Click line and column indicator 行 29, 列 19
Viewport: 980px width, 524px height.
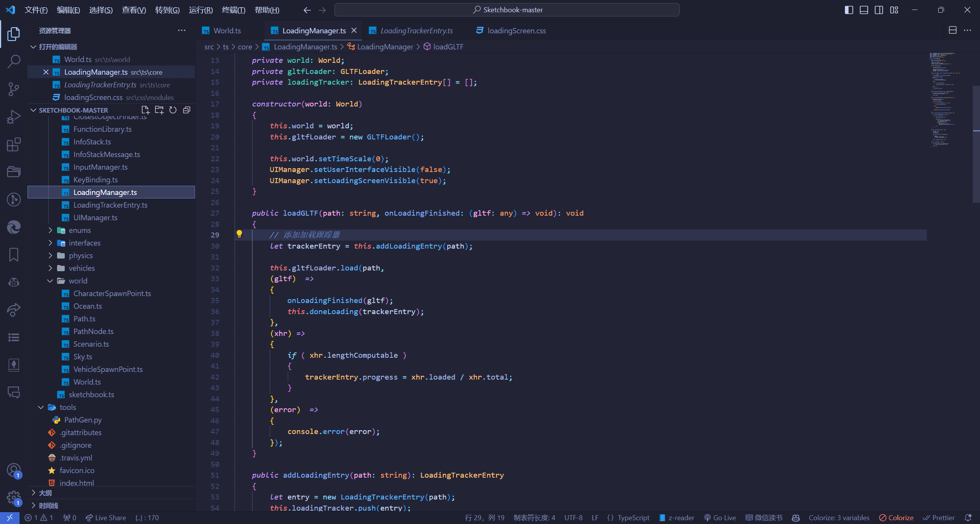pos(484,517)
